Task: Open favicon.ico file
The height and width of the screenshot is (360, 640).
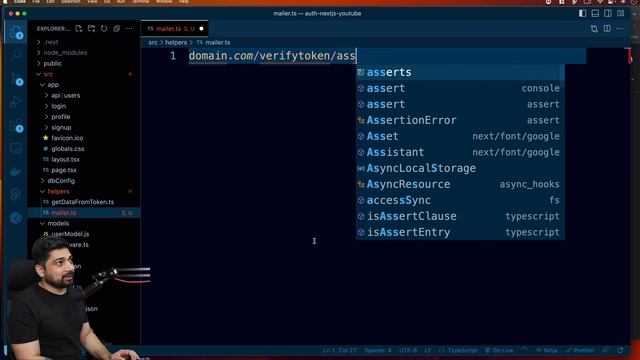Action: click(84, 138)
